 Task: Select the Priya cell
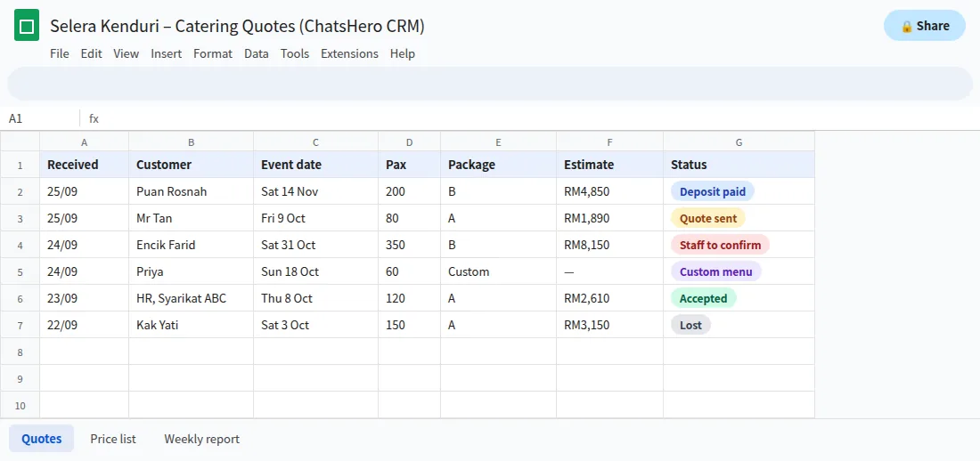192,271
